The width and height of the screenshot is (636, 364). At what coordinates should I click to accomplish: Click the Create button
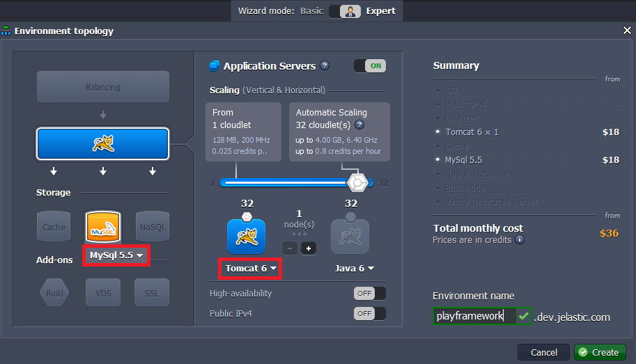pyautogui.click(x=600, y=352)
